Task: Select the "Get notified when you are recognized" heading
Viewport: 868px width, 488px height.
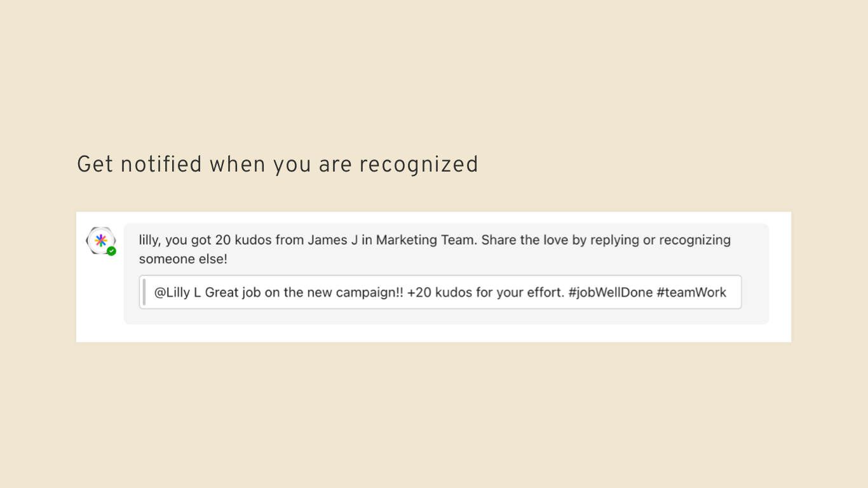Action: [x=277, y=165]
